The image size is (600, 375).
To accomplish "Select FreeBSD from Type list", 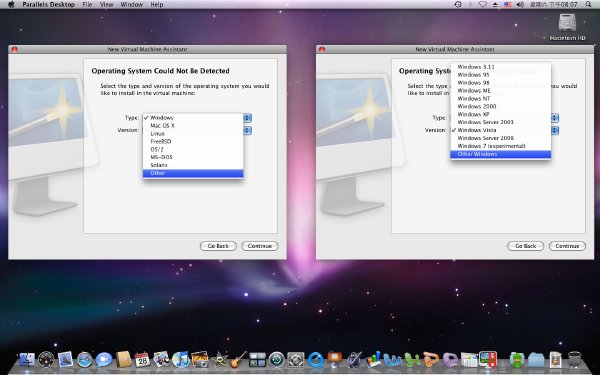I will [193, 141].
